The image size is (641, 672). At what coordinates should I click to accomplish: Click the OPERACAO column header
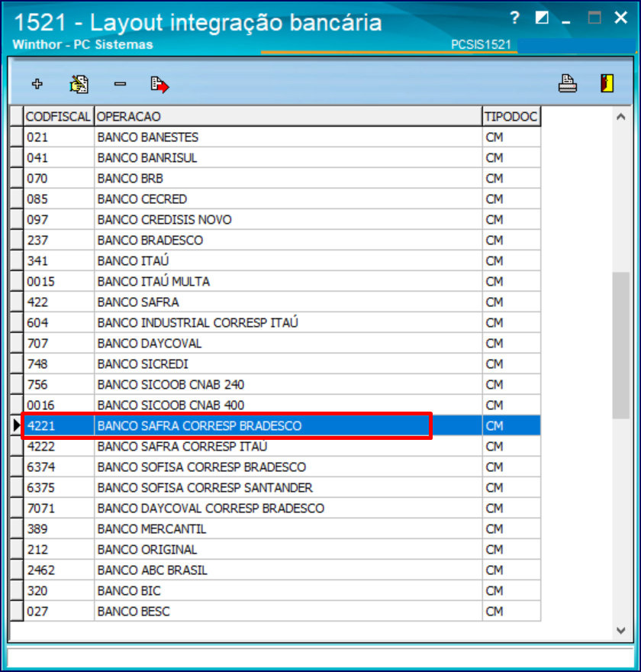288,117
